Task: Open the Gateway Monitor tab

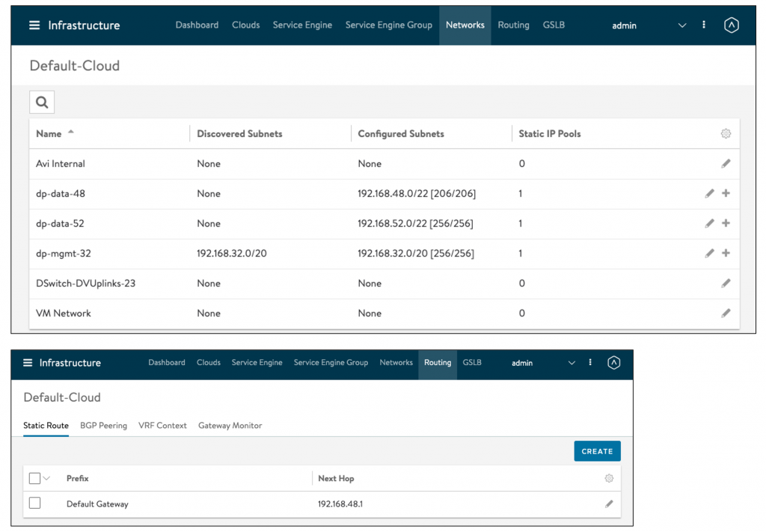Action: click(x=230, y=426)
